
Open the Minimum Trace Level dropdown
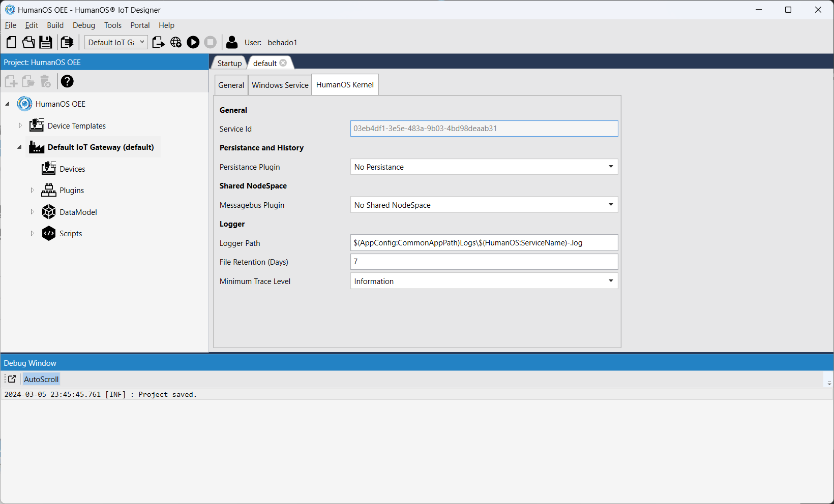484,281
